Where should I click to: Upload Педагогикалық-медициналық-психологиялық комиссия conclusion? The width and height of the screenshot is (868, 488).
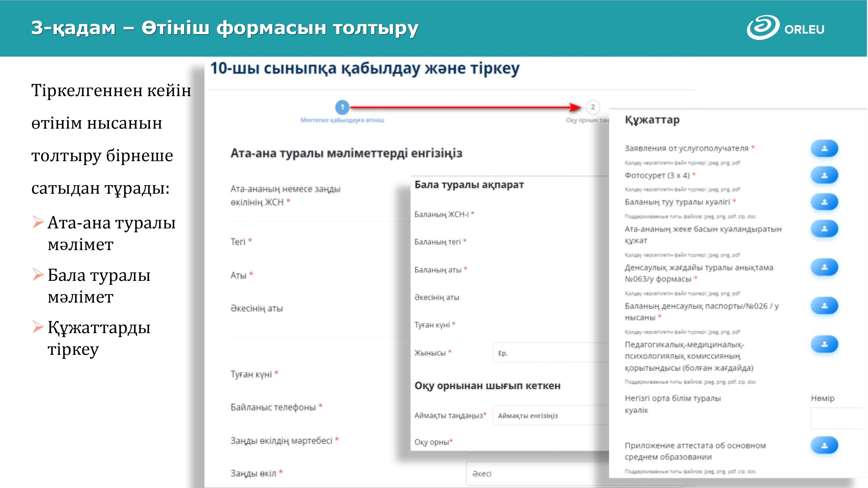click(824, 344)
